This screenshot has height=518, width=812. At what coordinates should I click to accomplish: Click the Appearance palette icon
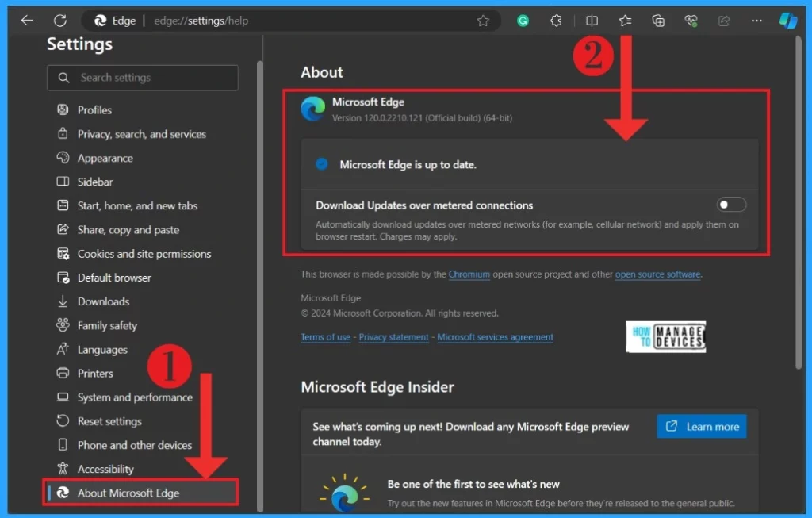(x=63, y=158)
